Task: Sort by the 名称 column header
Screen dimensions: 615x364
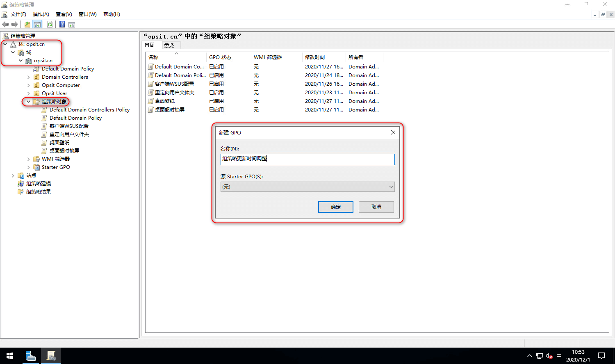Action: (176, 57)
